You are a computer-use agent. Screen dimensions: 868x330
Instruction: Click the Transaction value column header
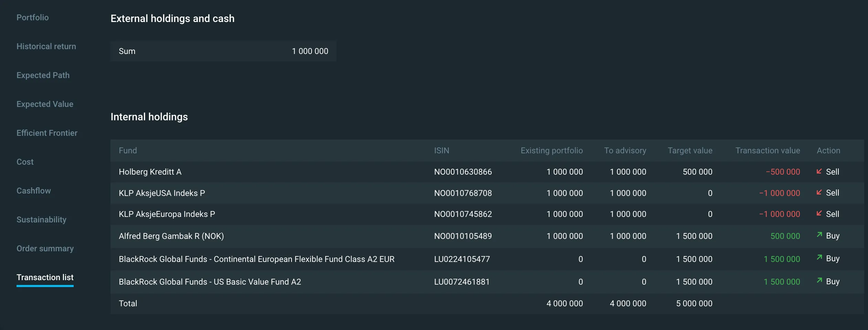(x=768, y=151)
